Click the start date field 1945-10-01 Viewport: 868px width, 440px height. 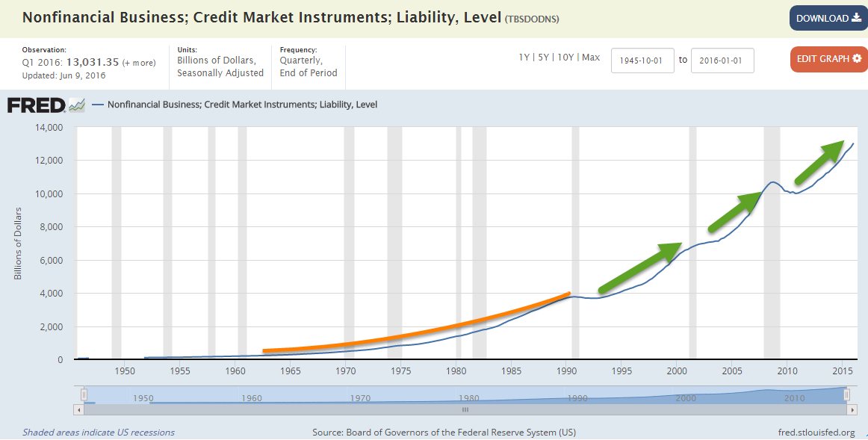pyautogui.click(x=642, y=61)
